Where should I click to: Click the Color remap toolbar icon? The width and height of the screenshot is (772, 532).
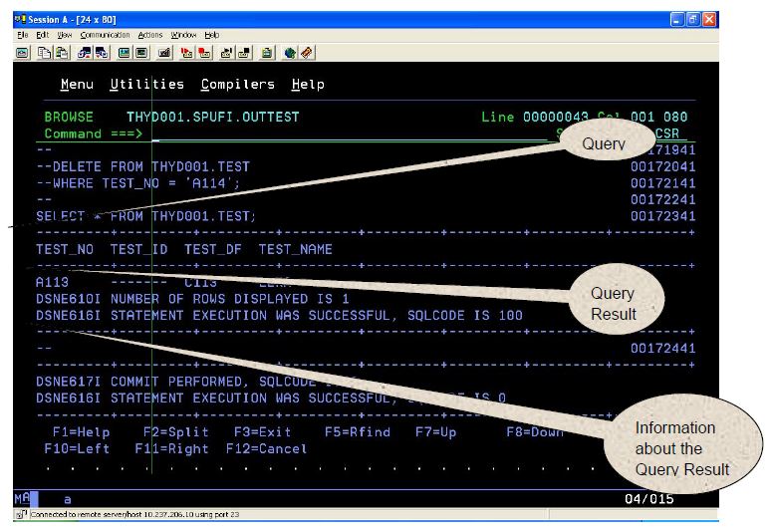point(141,53)
